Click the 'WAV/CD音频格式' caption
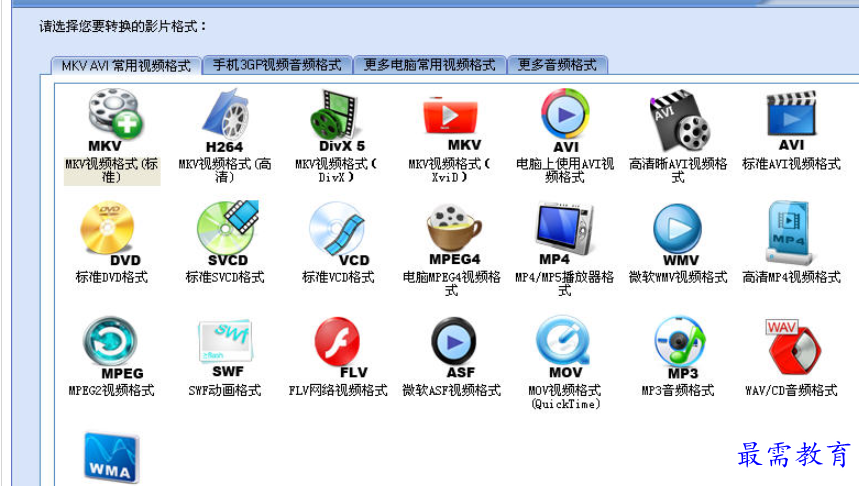This screenshot has height=486, width=859. [x=791, y=391]
